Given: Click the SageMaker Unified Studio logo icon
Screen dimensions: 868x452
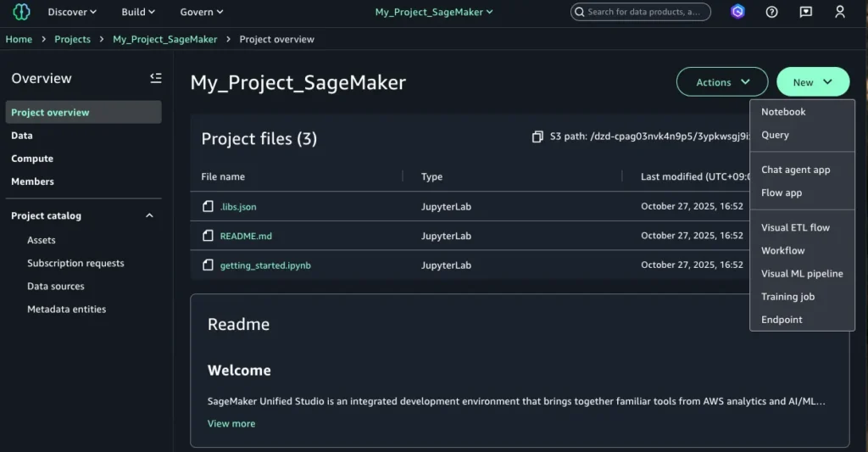Looking at the screenshot, I should [x=21, y=12].
